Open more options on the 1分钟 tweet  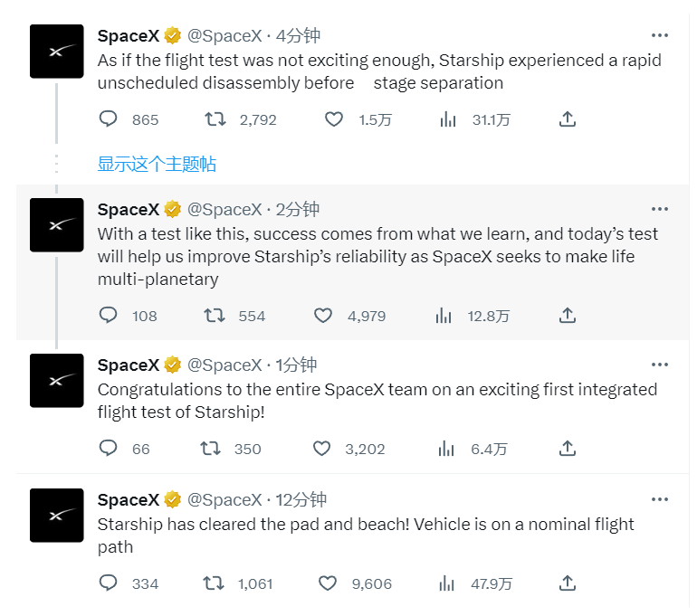click(660, 365)
